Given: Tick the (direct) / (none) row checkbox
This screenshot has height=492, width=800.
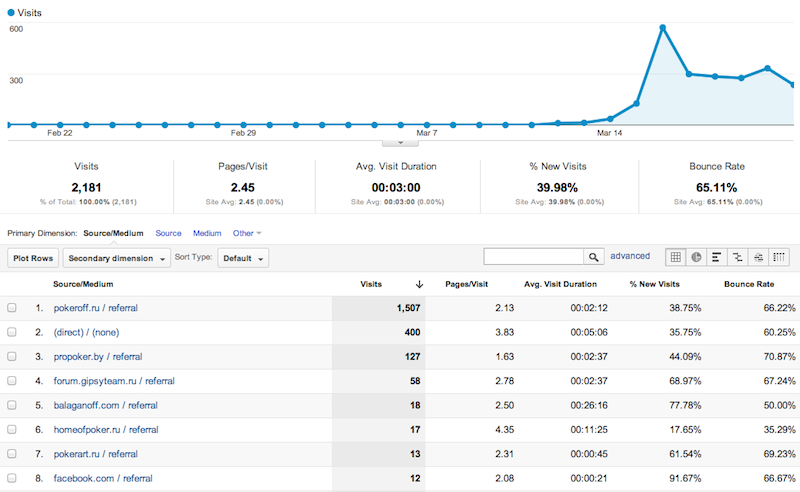Looking at the screenshot, I should (12, 332).
